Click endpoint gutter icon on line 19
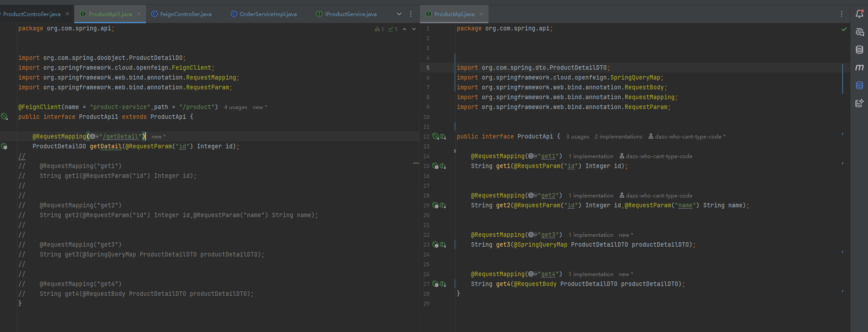This screenshot has height=332, width=868. click(435, 205)
